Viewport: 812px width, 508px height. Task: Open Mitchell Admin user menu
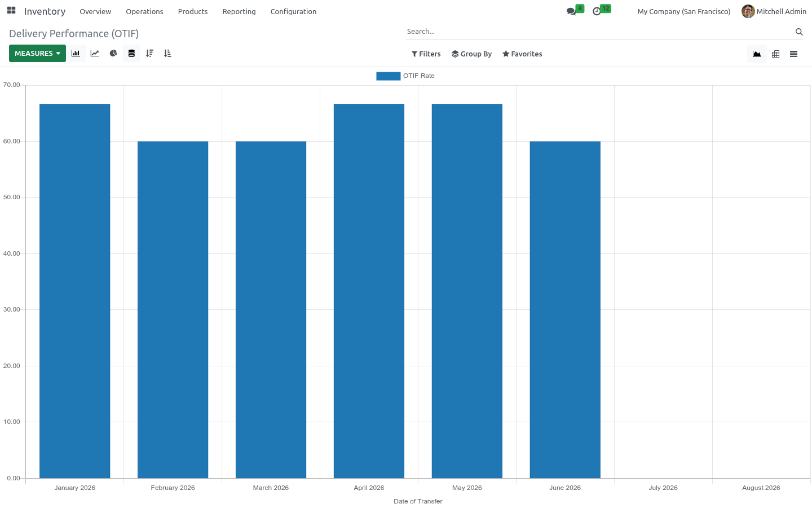coord(774,11)
